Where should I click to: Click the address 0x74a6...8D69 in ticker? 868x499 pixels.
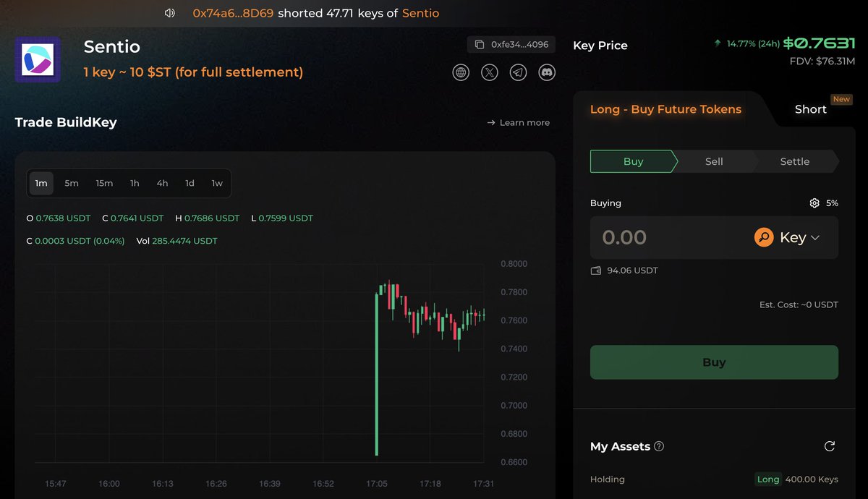pyautogui.click(x=233, y=13)
